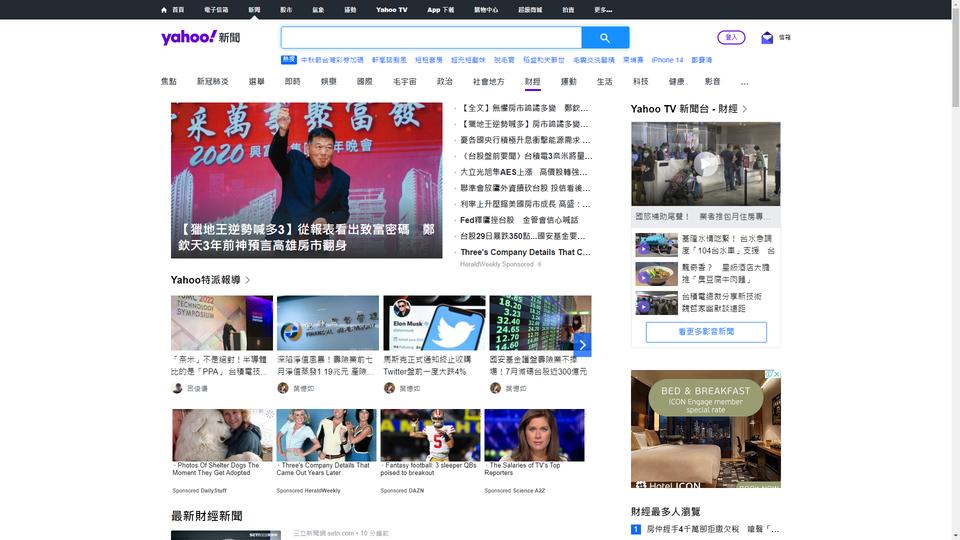
Task: Click the iPhone 14 trending search link
Action: pyautogui.click(x=667, y=60)
